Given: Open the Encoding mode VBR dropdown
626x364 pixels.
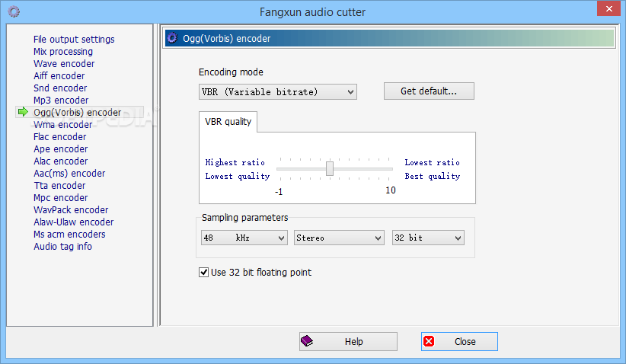Looking at the screenshot, I should pyautogui.click(x=277, y=92).
